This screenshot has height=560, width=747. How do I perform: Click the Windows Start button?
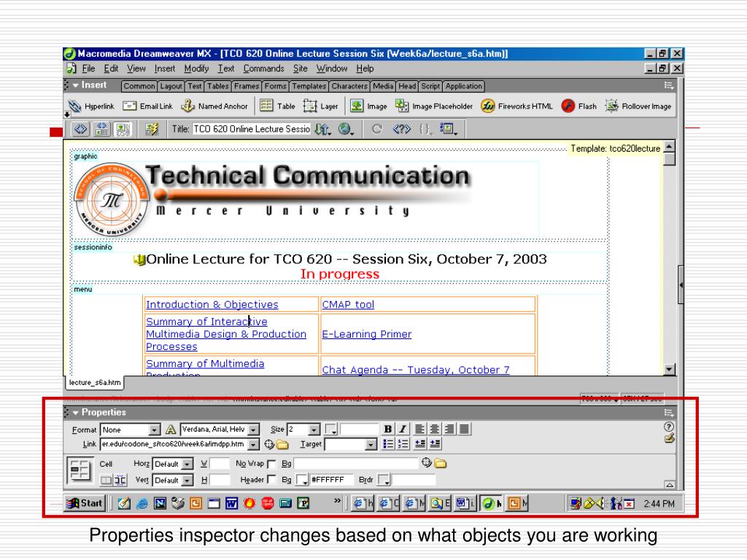pyautogui.click(x=85, y=503)
